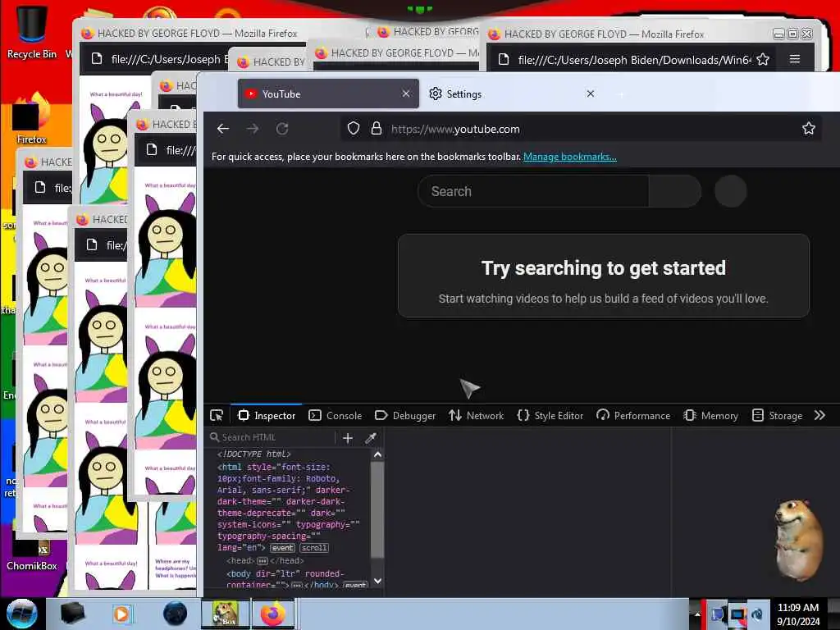Open the black folder taskbar icon
This screenshot has height=630, width=840.
[x=73, y=614]
